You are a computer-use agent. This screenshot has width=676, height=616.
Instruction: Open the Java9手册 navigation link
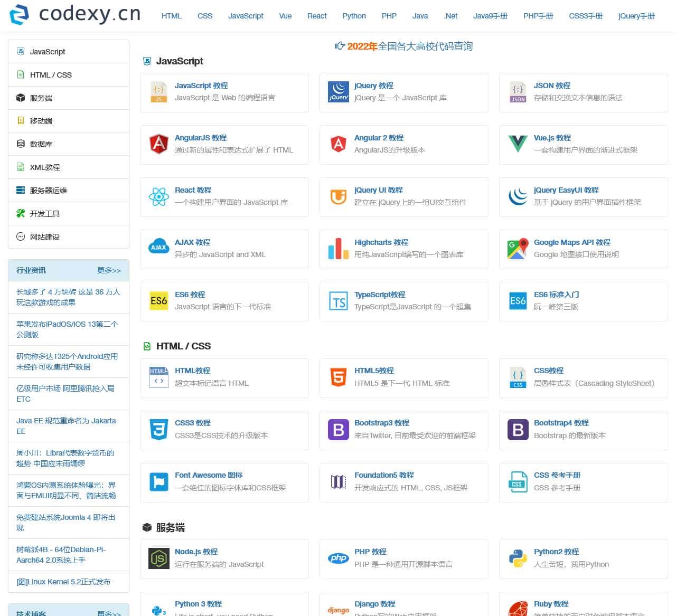pyautogui.click(x=490, y=16)
